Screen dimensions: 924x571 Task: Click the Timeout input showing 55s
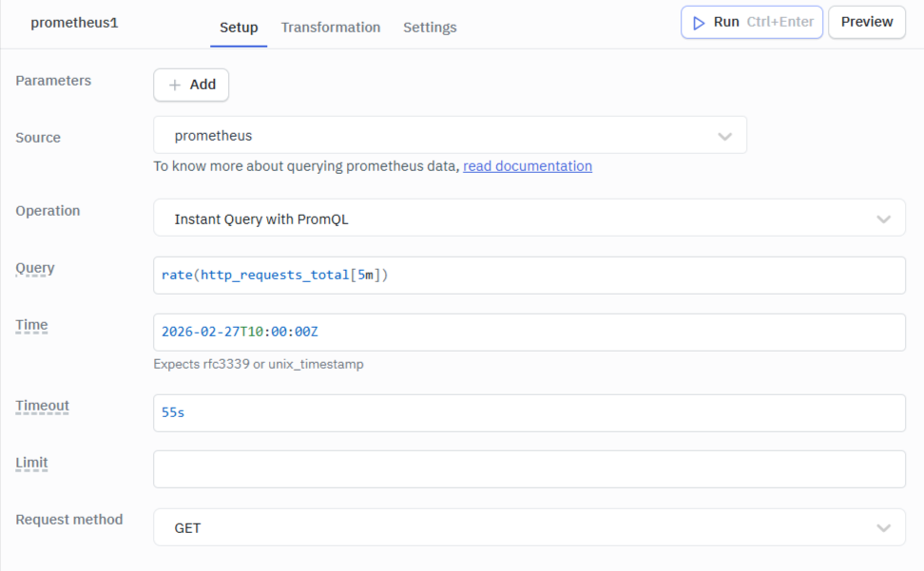(529, 413)
